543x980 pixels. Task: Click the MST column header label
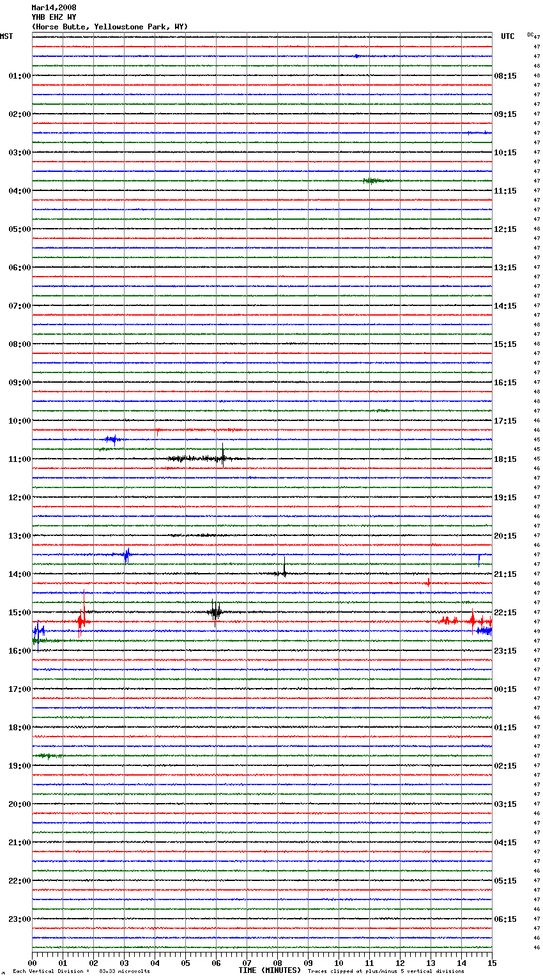(6, 36)
